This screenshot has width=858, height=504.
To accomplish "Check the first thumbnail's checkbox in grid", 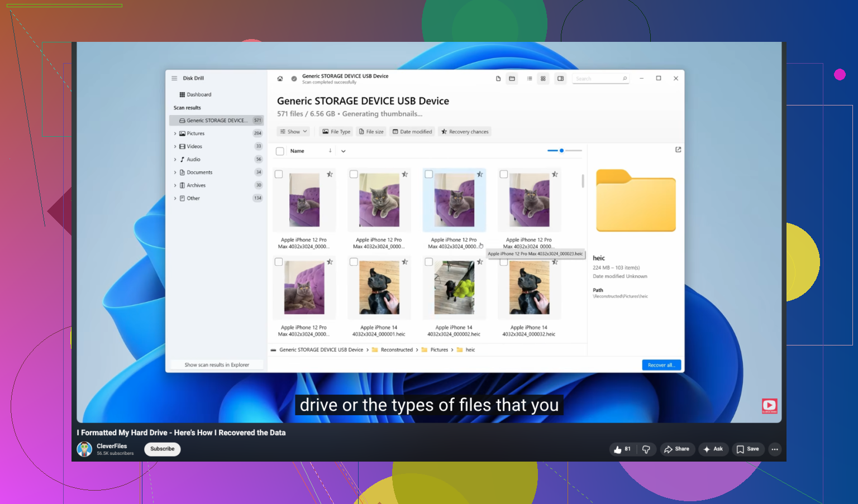I will click(x=279, y=174).
